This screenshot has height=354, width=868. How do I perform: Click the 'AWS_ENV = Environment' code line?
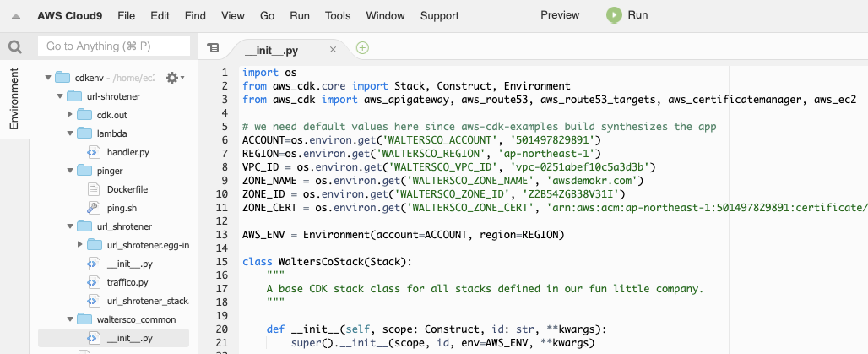coord(403,235)
